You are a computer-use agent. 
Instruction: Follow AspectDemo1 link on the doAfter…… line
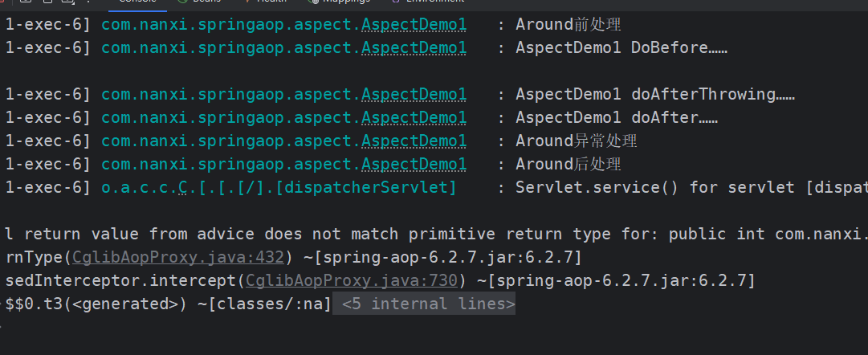point(414,118)
